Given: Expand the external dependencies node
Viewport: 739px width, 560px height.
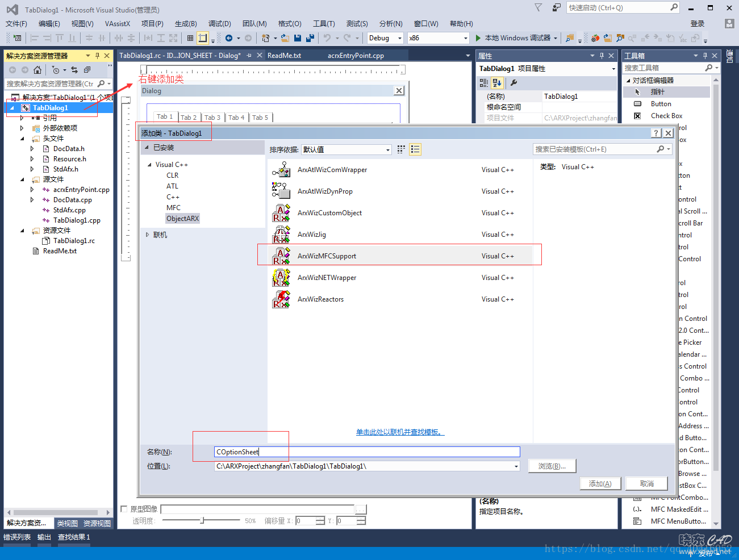Looking at the screenshot, I should click(x=22, y=128).
